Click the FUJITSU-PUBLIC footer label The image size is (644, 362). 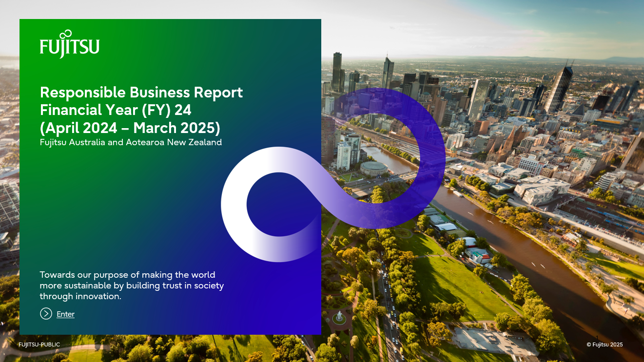39,345
